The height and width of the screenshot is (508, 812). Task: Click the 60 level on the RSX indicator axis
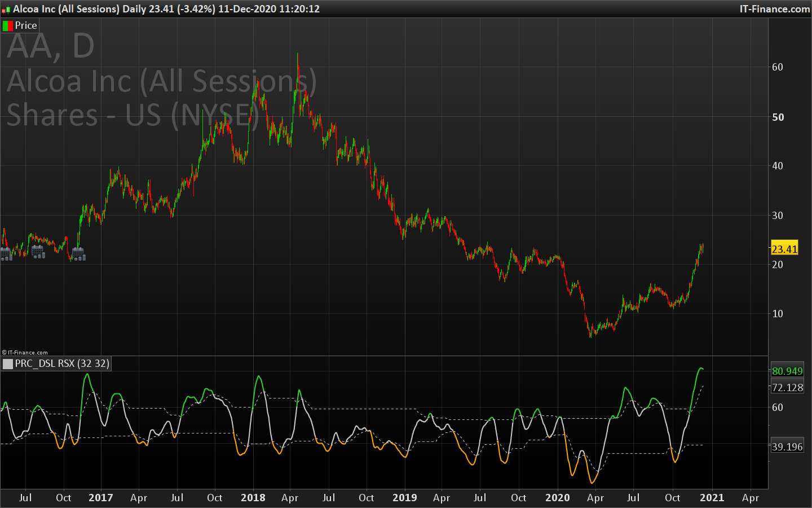tap(778, 408)
